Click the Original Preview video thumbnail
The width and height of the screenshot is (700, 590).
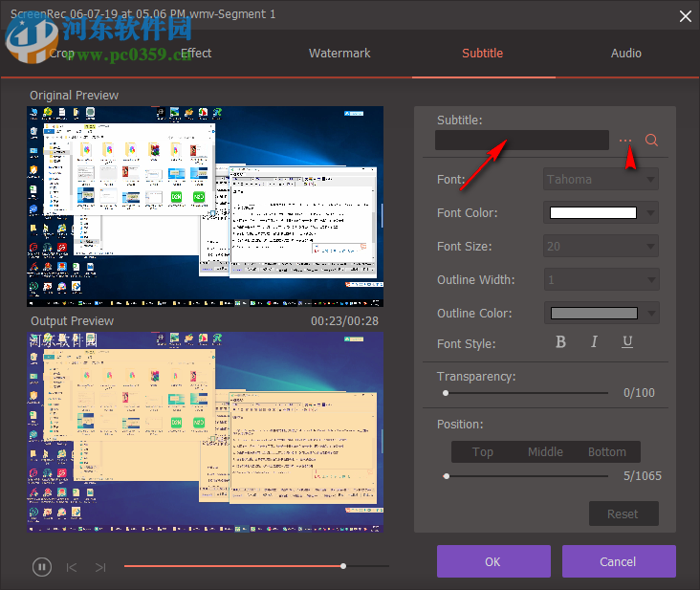205,207
